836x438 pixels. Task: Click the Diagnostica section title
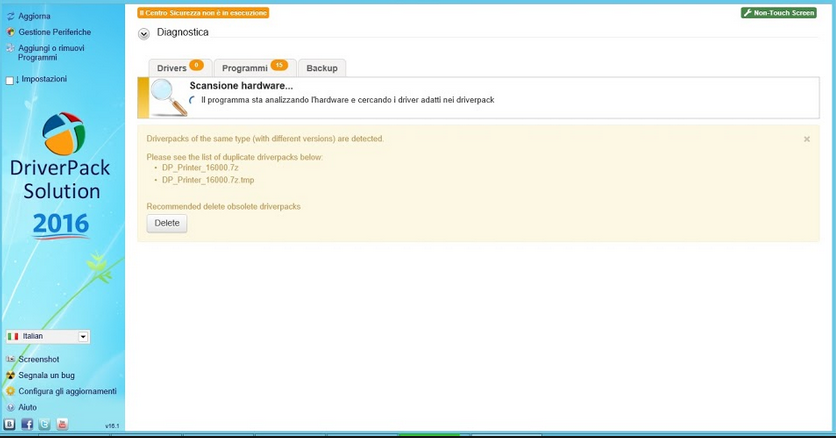[x=183, y=33]
